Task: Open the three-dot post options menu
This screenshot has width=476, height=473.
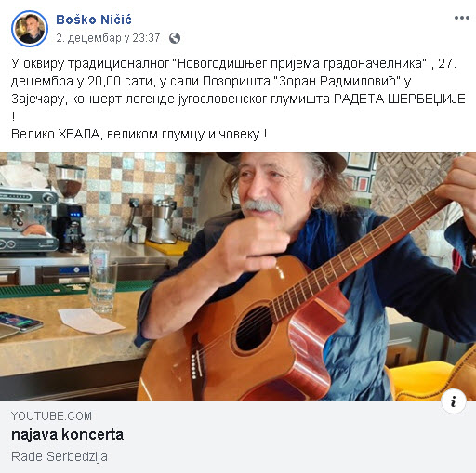Action: point(462,18)
